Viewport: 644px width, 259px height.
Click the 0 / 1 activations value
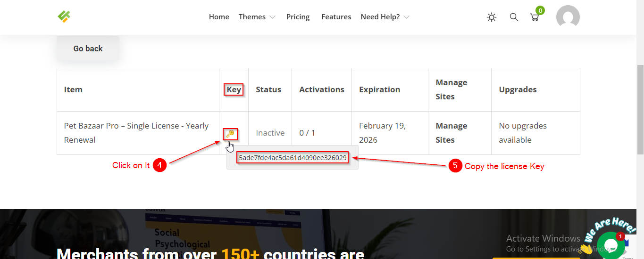pos(307,133)
